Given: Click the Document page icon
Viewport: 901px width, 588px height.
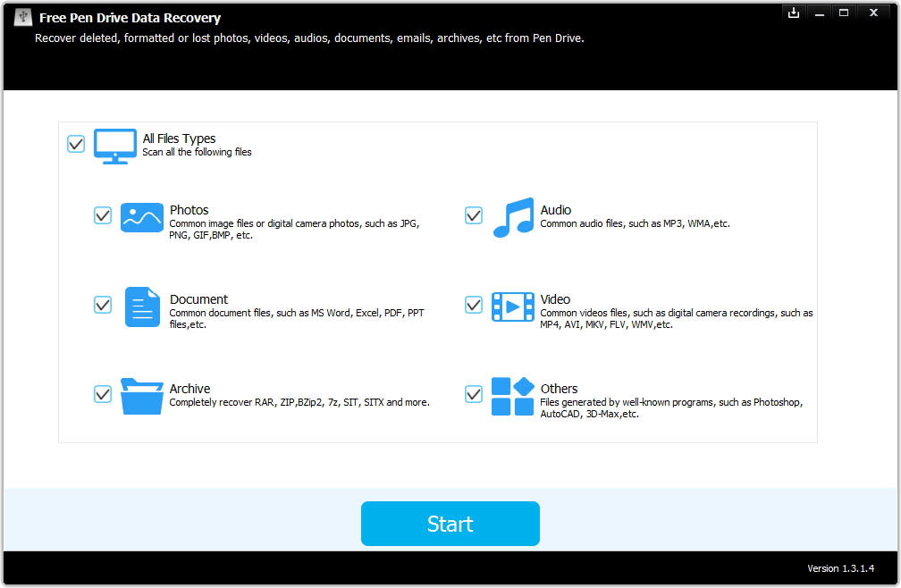Looking at the screenshot, I should [142, 307].
